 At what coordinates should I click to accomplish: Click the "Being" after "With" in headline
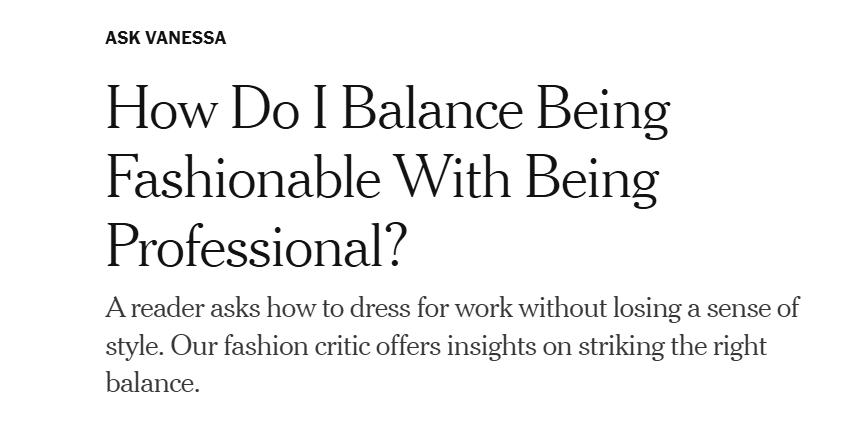coord(591,178)
